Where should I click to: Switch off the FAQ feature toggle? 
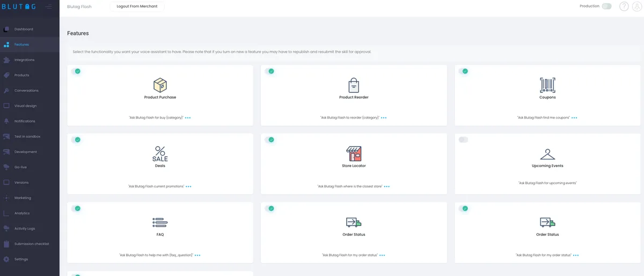click(76, 208)
